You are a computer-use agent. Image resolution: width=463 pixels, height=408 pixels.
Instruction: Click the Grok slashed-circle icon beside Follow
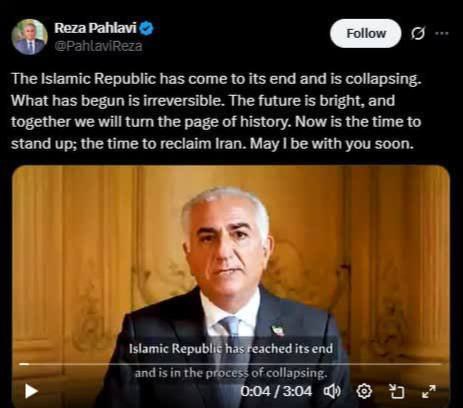[418, 33]
